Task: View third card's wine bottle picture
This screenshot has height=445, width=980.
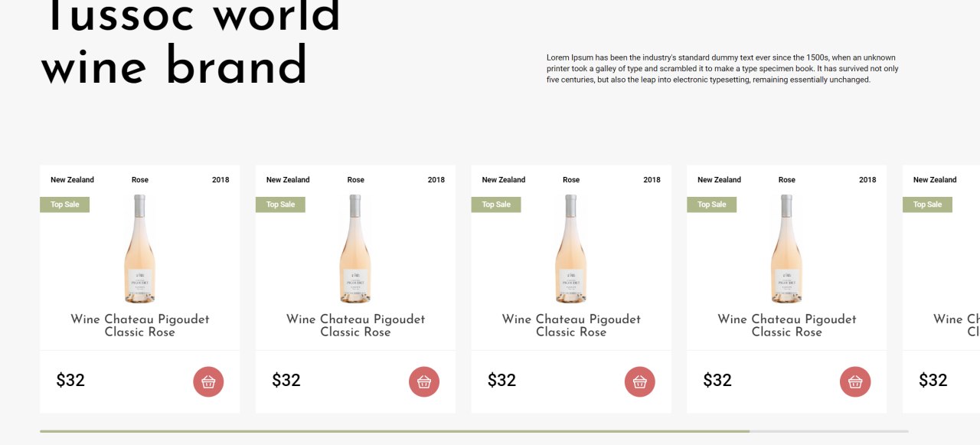Action: click(571, 249)
